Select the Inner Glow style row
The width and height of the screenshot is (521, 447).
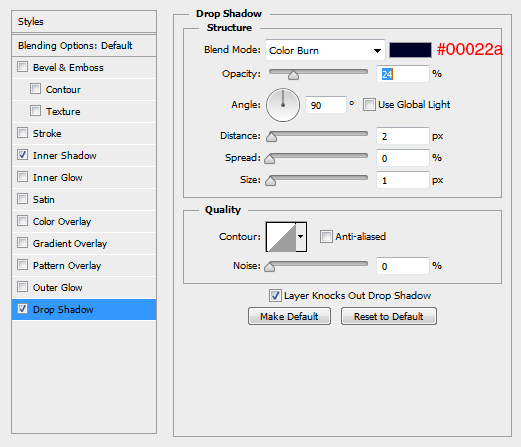point(84,177)
